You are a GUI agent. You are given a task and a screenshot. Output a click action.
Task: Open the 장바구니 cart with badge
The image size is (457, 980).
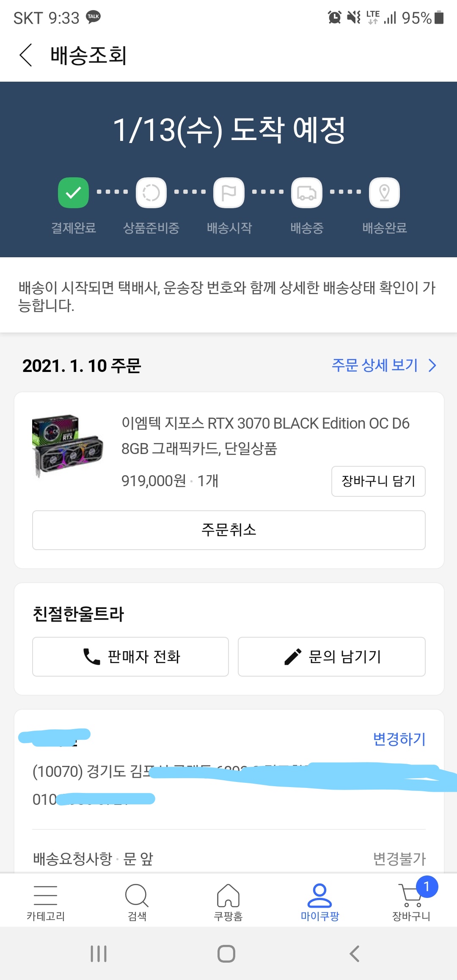coord(411,902)
